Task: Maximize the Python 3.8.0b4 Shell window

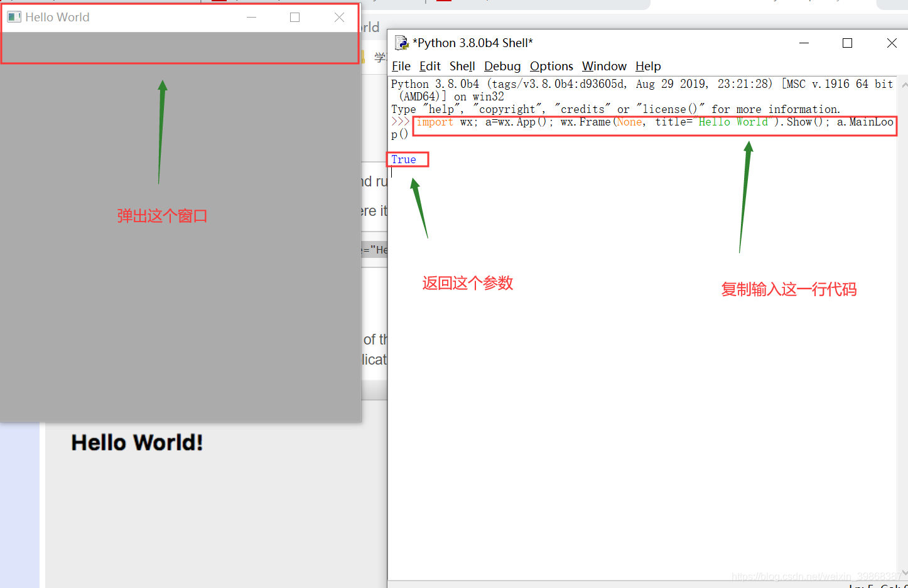Action: [847, 43]
